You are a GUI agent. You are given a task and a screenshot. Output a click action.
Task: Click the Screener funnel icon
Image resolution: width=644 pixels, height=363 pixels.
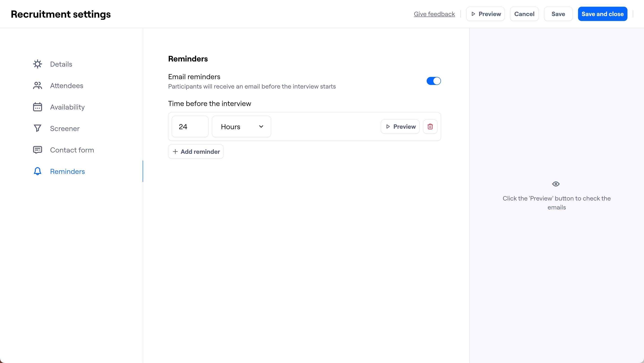click(38, 128)
